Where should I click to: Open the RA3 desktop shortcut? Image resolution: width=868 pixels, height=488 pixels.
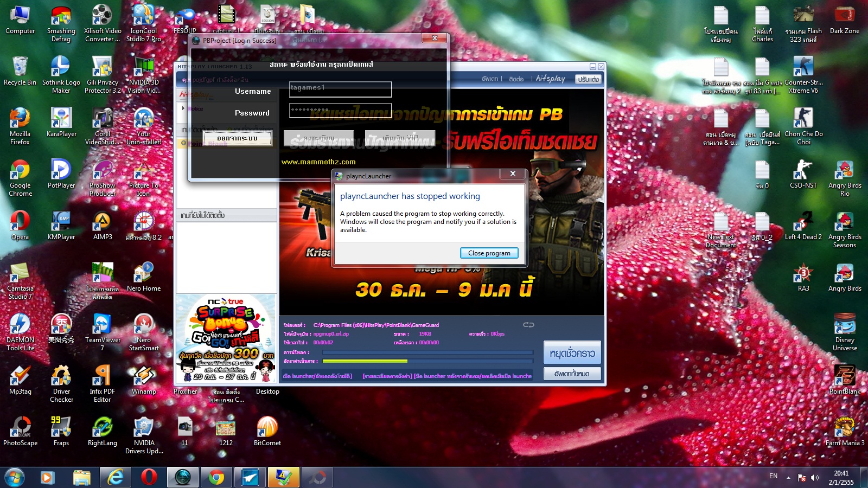[x=803, y=277]
